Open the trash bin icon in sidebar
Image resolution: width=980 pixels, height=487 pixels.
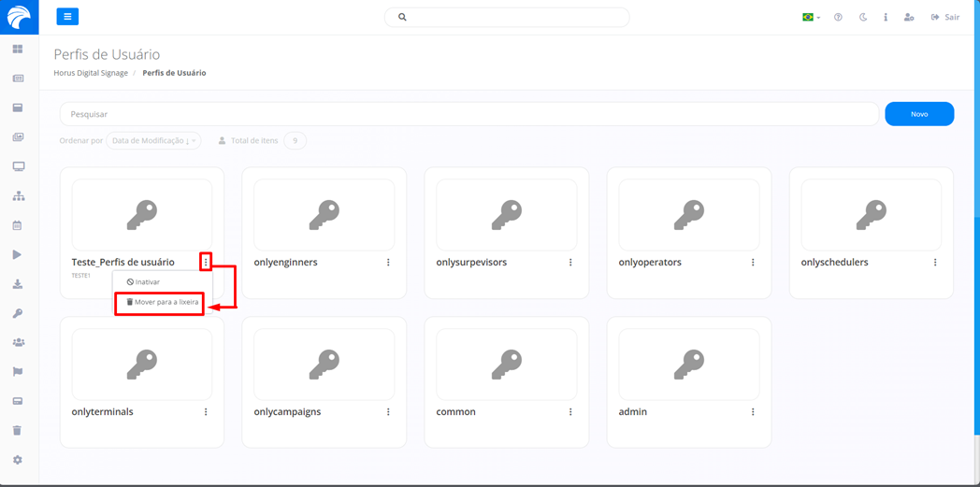pos(18,430)
